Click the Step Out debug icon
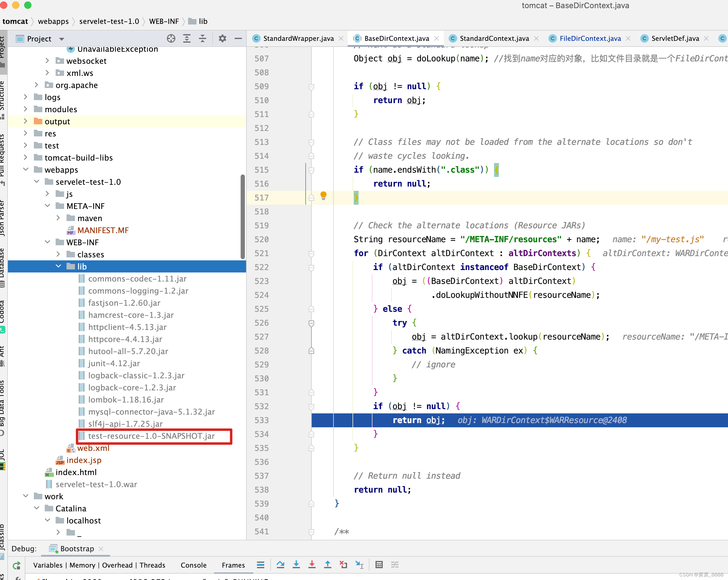 [x=327, y=565]
